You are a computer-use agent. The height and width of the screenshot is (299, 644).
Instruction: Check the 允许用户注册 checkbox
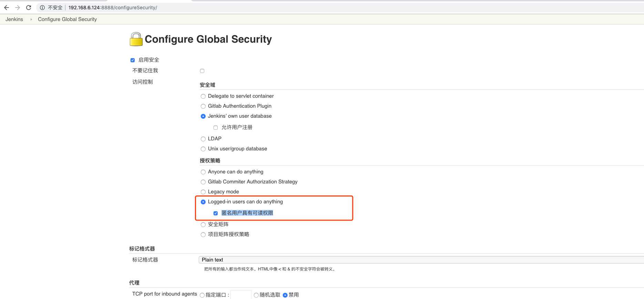tap(216, 128)
